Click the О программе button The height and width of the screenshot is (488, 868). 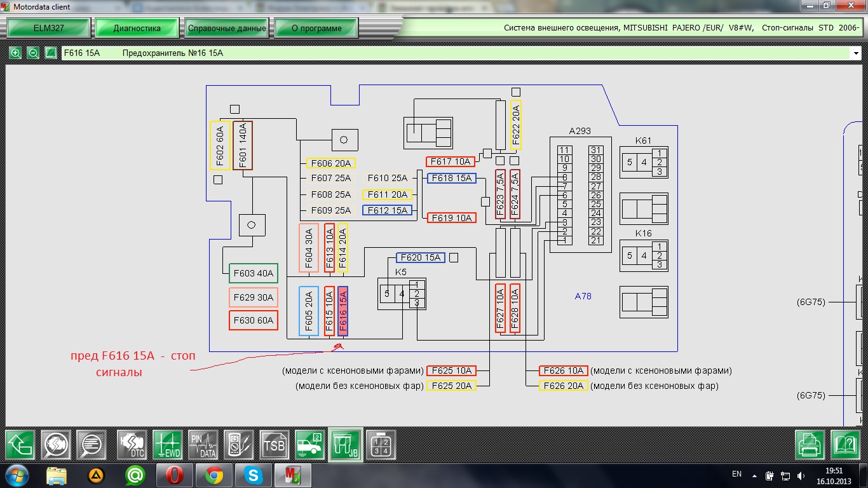tap(316, 28)
